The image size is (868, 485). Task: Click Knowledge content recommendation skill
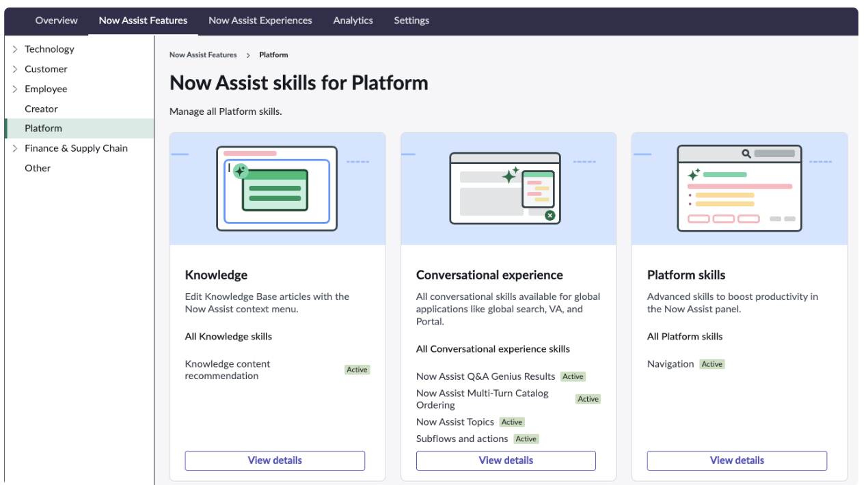point(228,370)
